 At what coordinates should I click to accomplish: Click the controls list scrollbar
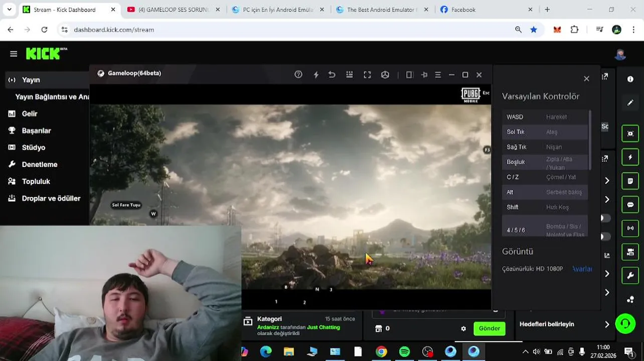click(x=590, y=140)
